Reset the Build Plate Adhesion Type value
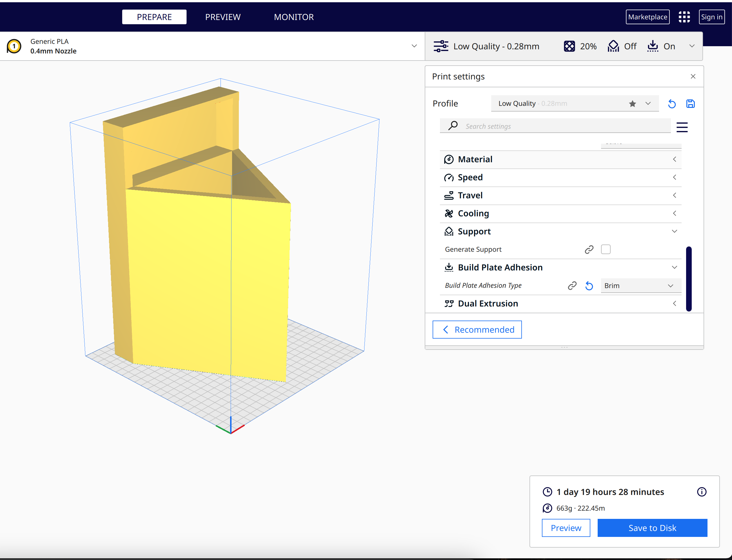The width and height of the screenshot is (732, 560). tap(589, 286)
